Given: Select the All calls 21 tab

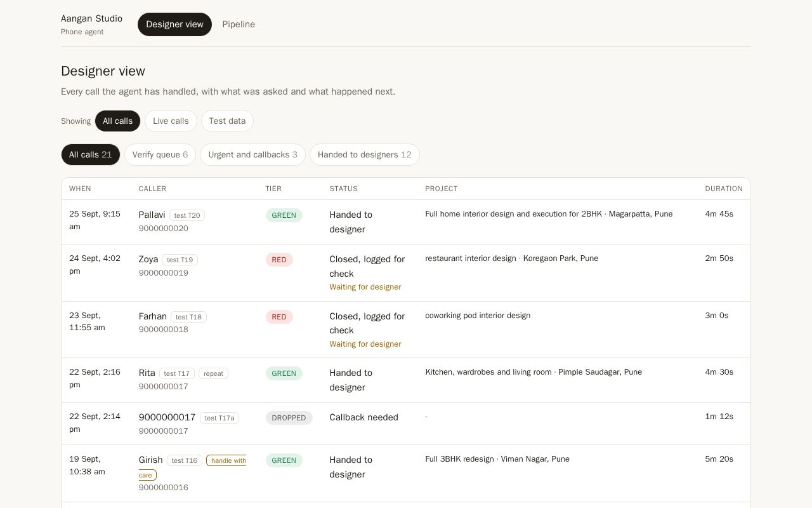Looking at the screenshot, I should click(91, 155).
